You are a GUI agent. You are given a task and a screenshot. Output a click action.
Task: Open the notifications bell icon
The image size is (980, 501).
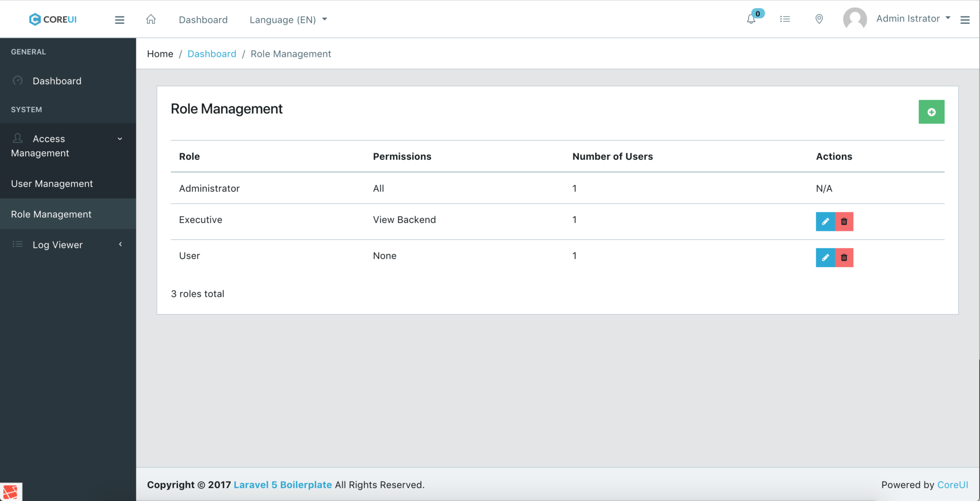[x=751, y=19]
